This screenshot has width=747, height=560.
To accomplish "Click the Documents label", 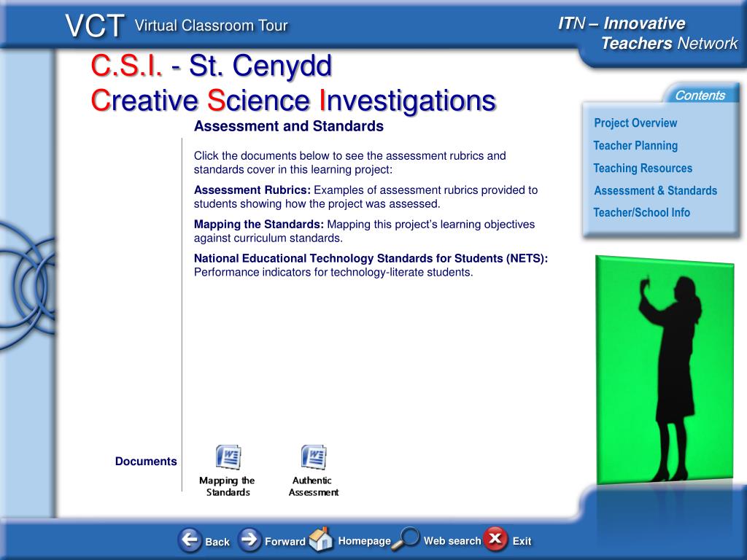I will pos(146,462).
